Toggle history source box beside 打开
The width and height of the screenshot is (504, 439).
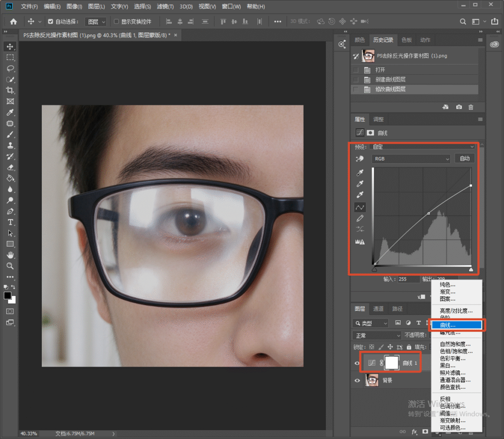point(356,70)
